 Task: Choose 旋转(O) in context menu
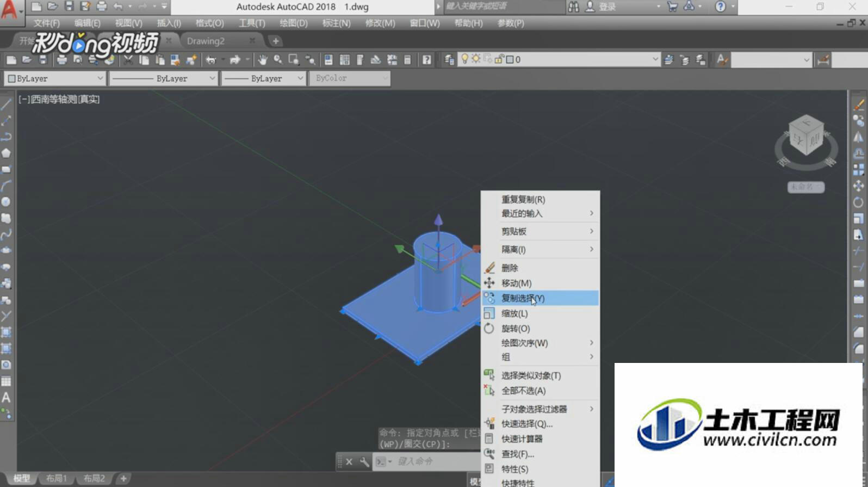(x=541, y=328)
